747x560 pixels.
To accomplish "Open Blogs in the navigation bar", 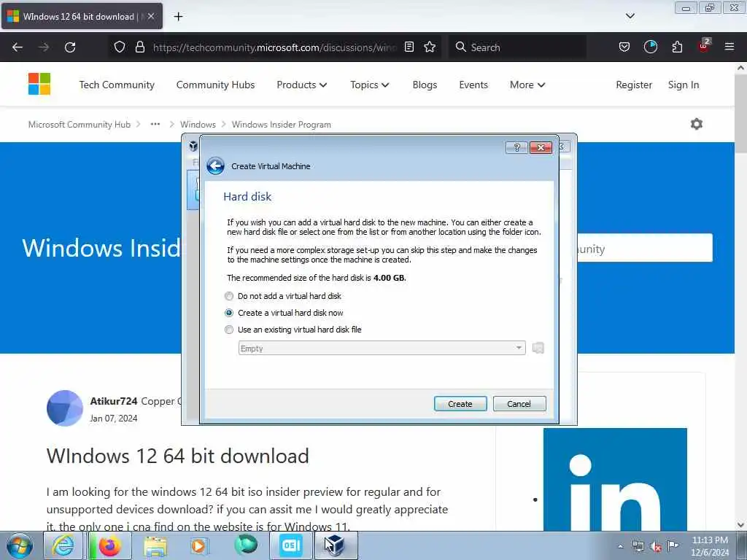I will pyautogui.click(x=425, y=85).
